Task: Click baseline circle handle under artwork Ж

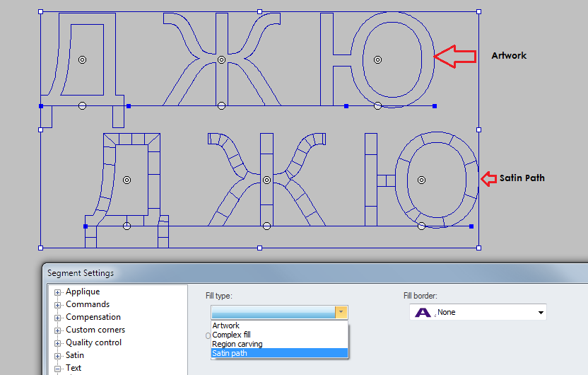Action: pos(221,106)
